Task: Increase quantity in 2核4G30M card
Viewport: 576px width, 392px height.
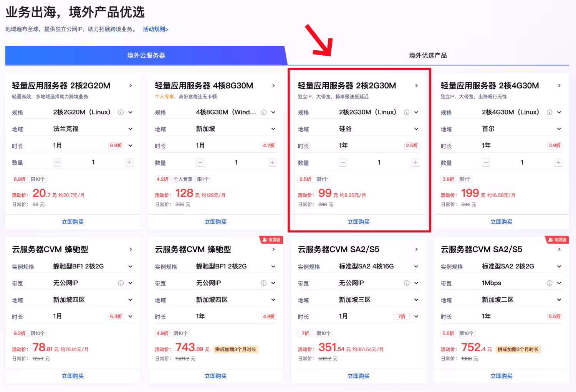Action: point(558,162)
